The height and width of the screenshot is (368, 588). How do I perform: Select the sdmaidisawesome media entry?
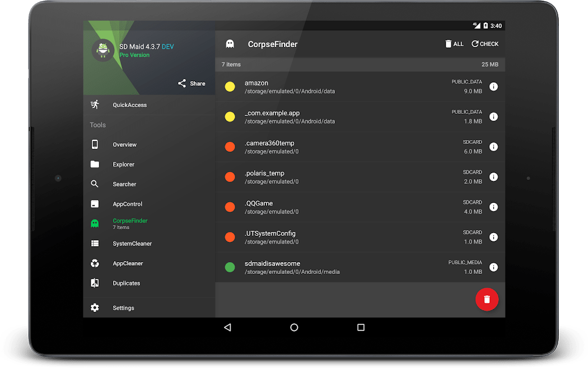230,267
